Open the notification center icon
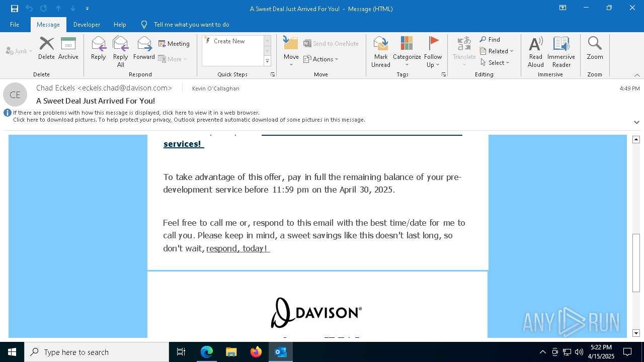This screenshot has width=644, height=362. coord(627,352)
